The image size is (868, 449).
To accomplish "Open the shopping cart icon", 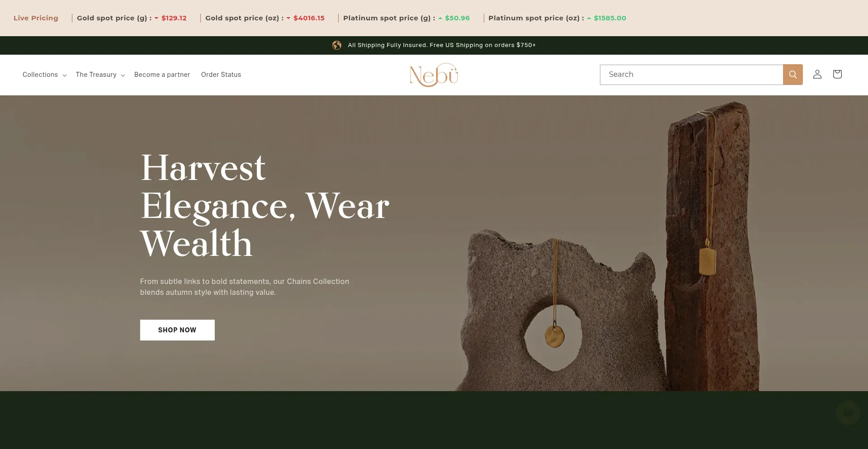I will (837, 74).
